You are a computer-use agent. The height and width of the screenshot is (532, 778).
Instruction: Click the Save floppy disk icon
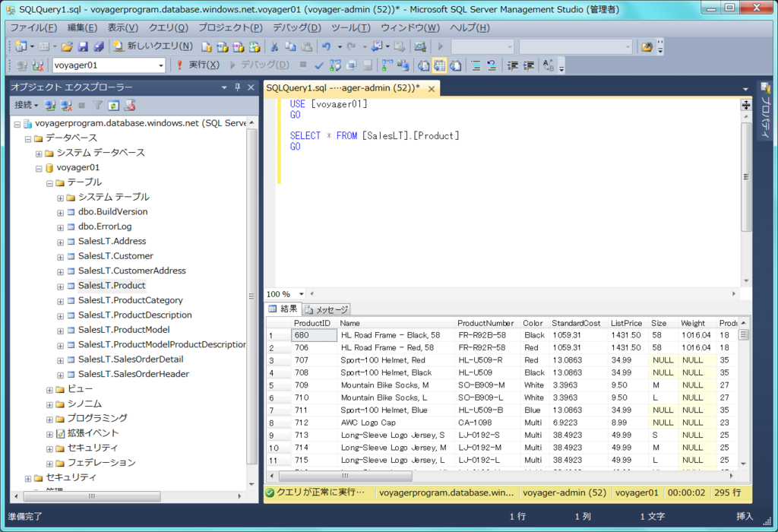point(83,46)
